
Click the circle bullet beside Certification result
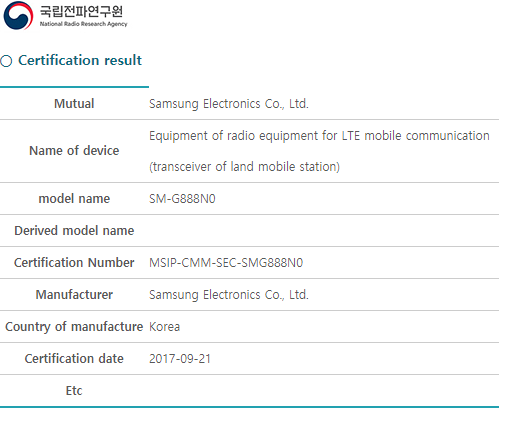pyautogui.click(x=6, y=61)
